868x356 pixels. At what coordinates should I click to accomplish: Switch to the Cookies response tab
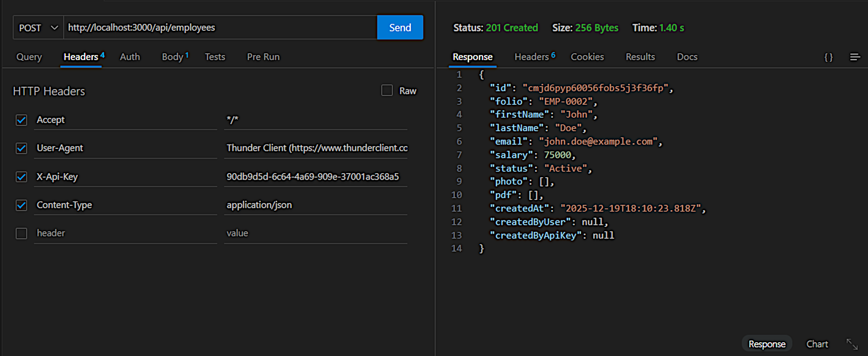coord(587,57)
